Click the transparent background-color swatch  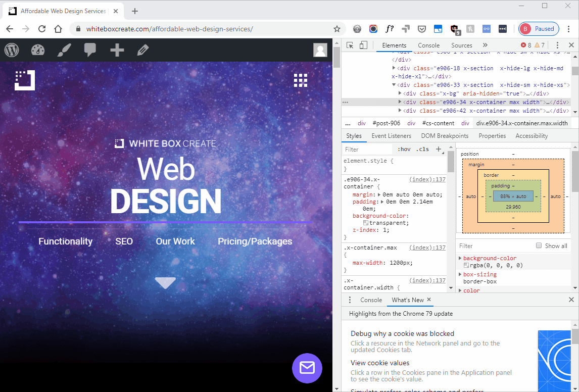(x=366, y=223)
